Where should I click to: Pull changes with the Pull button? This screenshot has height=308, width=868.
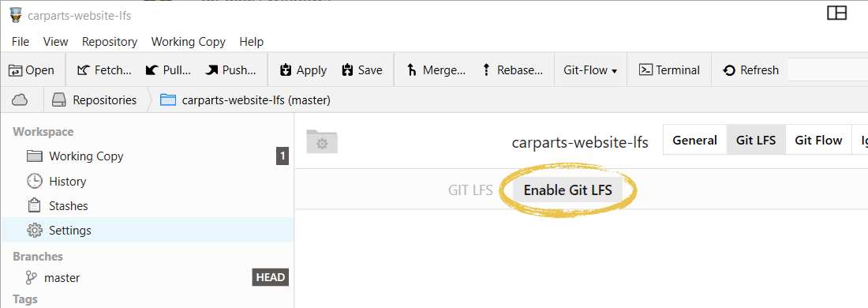(x=168, y=70)
